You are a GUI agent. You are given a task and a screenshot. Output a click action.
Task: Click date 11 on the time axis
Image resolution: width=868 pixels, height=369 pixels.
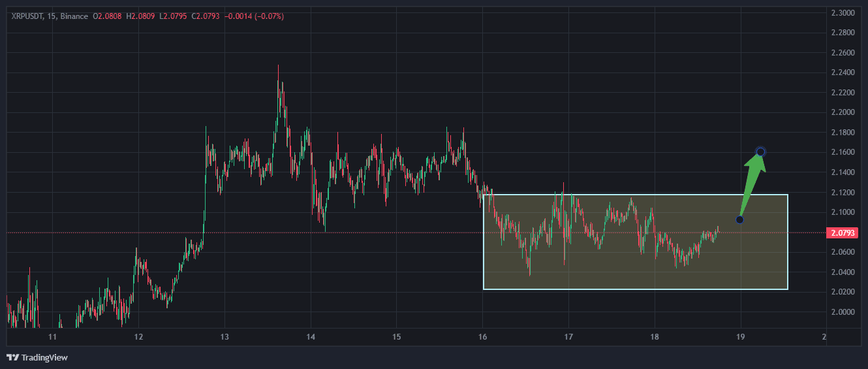52,337
